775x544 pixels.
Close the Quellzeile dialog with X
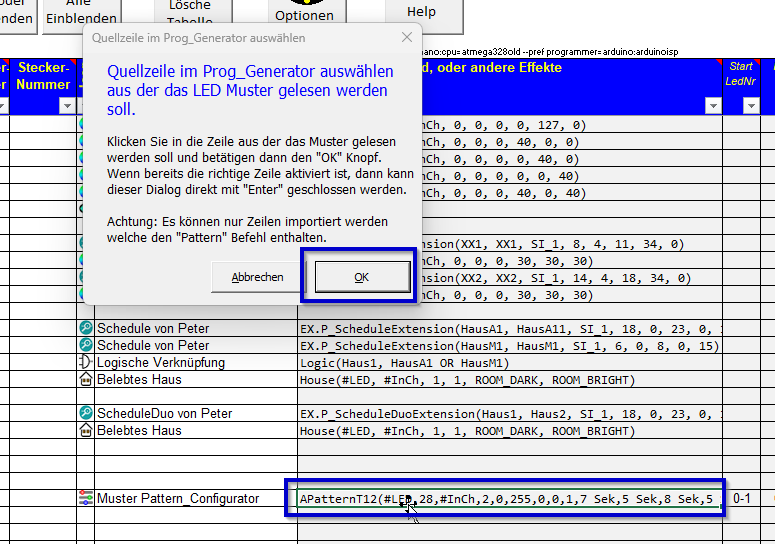click(406, 37)
